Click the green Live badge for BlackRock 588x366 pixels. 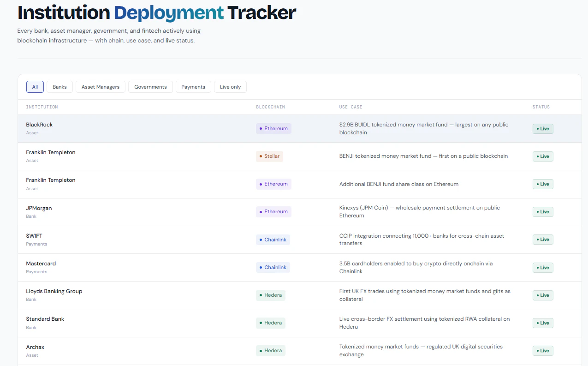point(542,128)
